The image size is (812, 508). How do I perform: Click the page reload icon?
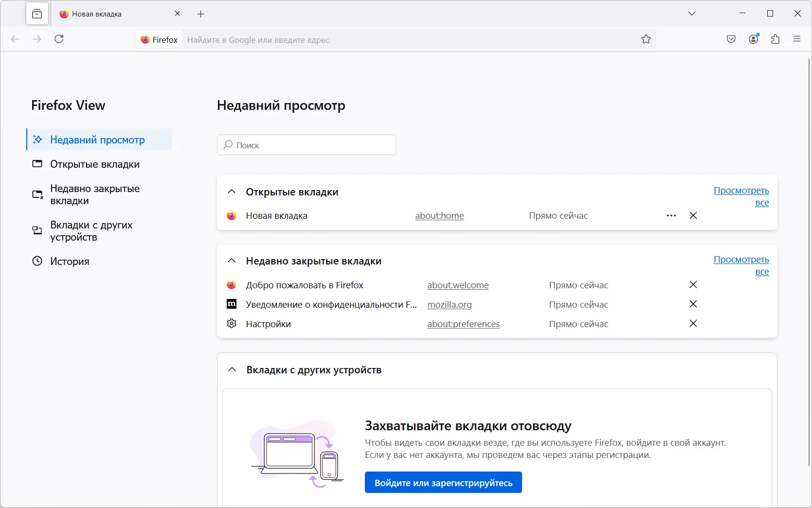tap(59, 39)
